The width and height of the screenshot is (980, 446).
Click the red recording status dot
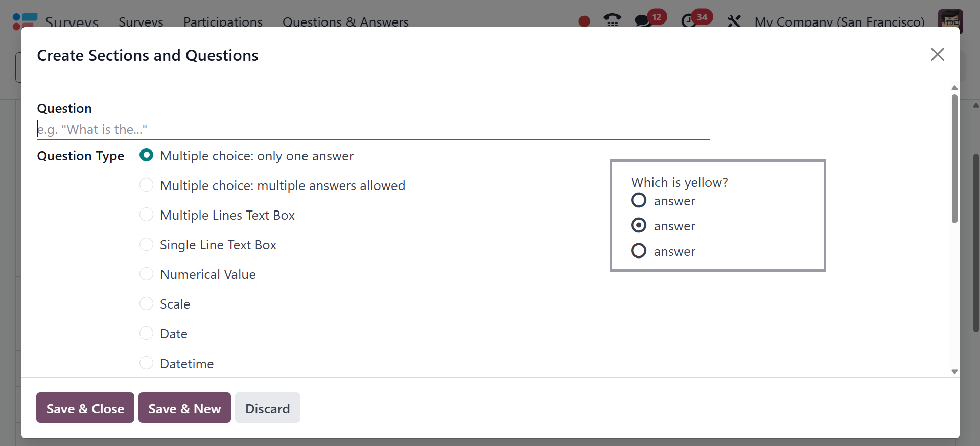tap(584, 21)
